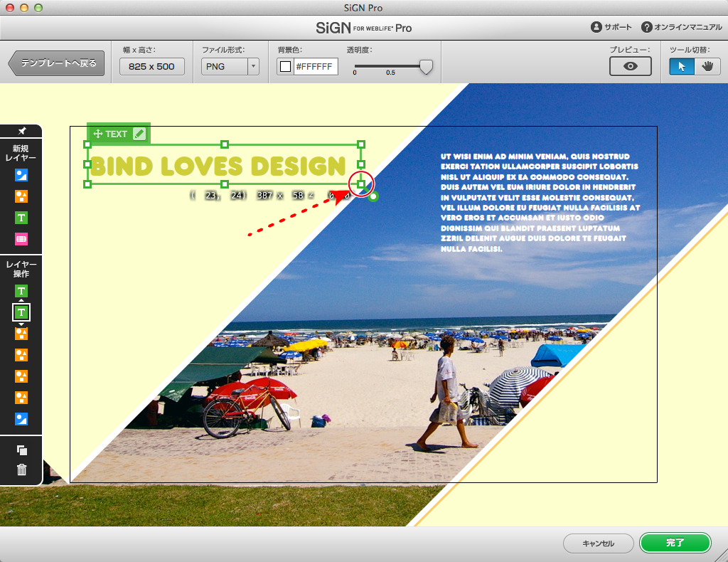
Task: Click the #FFFFFF background color field
Action: (x=315, y=66)
